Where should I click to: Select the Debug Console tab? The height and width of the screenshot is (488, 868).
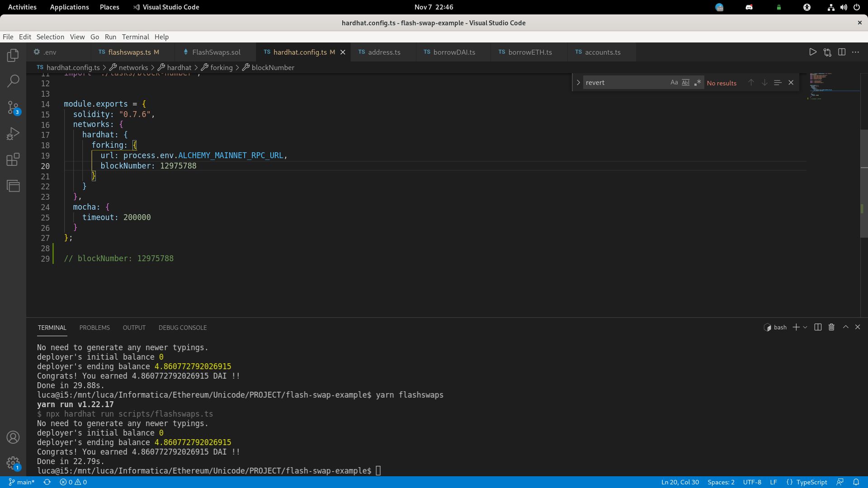point(183,327)
